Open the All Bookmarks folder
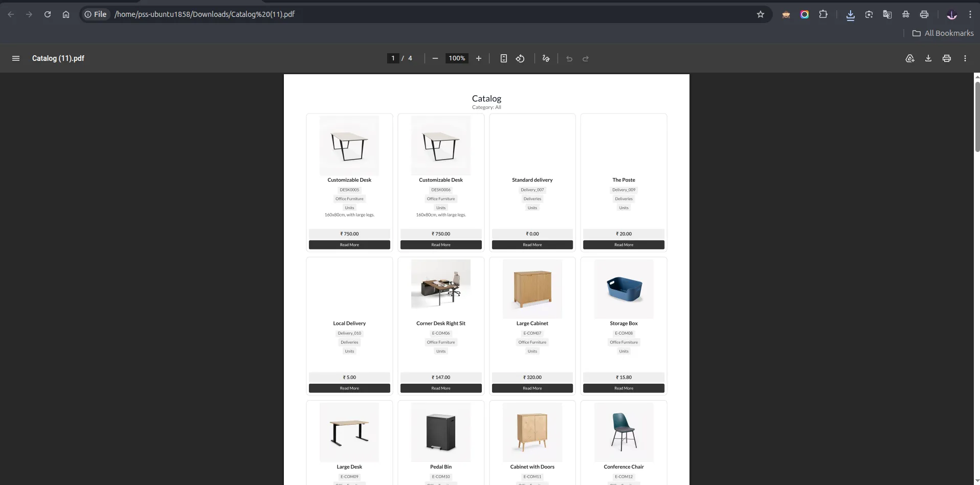The image size is (980, 485). pyautogui.click(x=943, y=33)
